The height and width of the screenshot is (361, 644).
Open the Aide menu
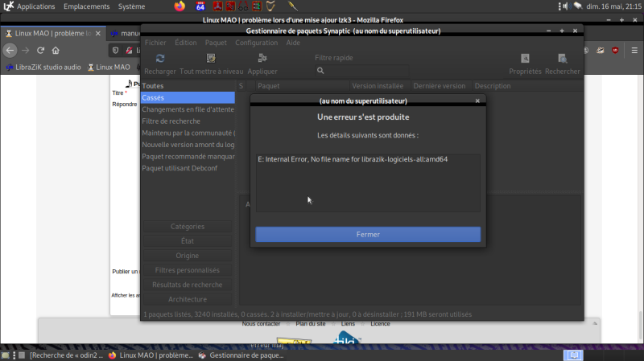293,43
